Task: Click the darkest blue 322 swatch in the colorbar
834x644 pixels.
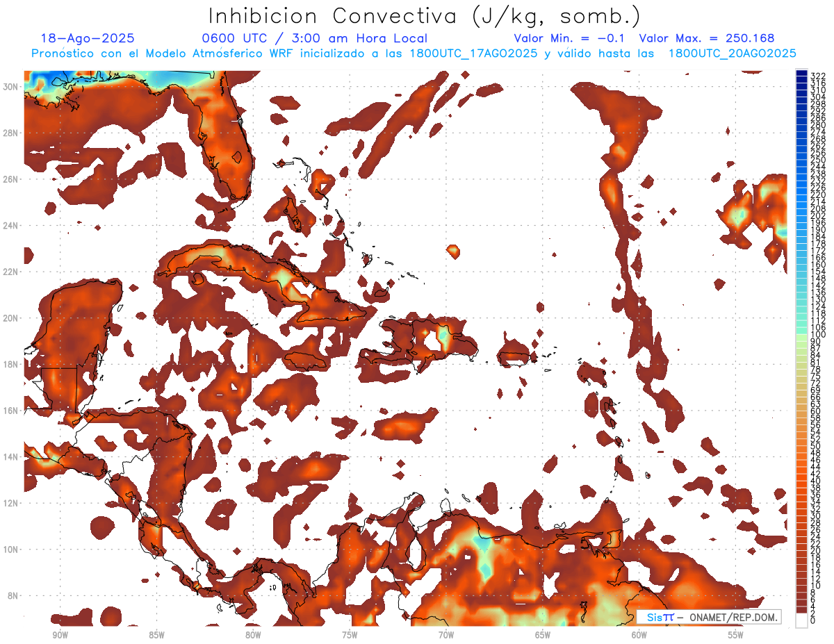Action: [802, 74]
